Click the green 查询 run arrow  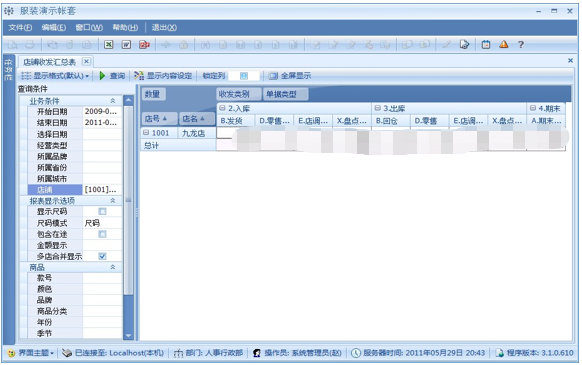point(102,76)
